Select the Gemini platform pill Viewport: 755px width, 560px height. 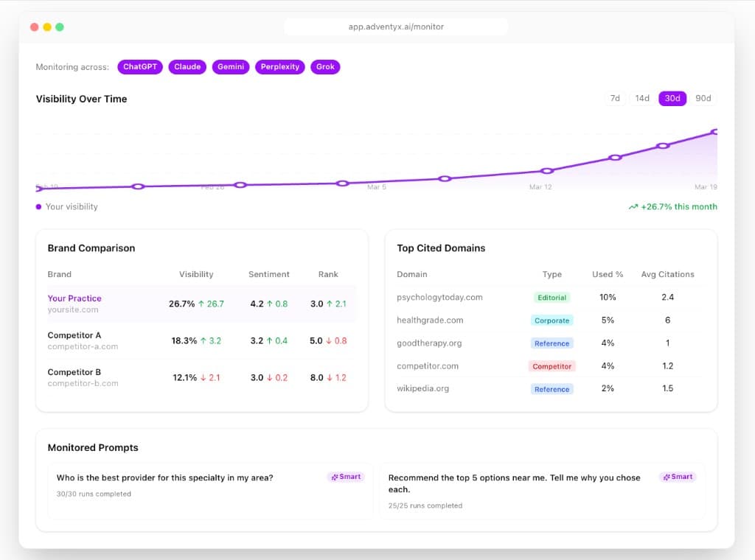(230, 67)
